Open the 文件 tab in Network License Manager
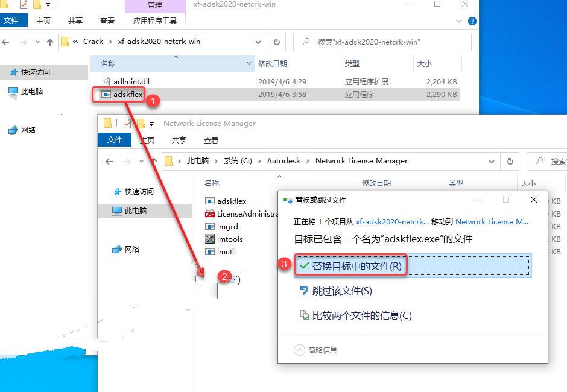Viewport: 567px width, 392px height. (x=115, y=140)
